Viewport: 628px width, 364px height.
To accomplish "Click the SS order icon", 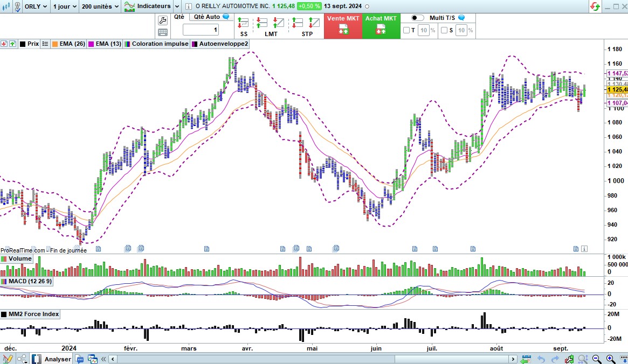I will [x=243, y=23].
